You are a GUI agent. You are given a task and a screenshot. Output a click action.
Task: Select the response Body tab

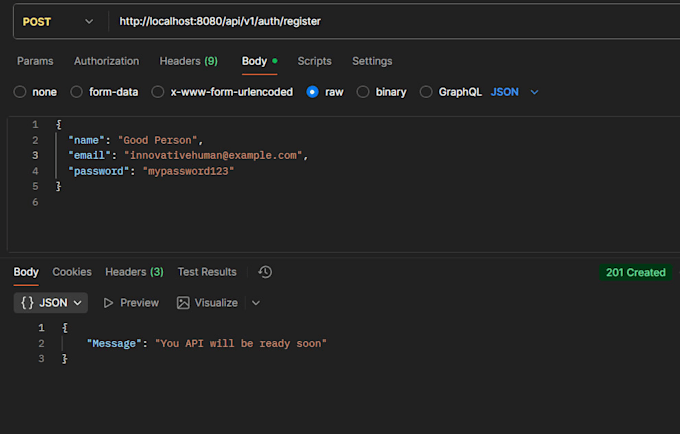[26, 272]
